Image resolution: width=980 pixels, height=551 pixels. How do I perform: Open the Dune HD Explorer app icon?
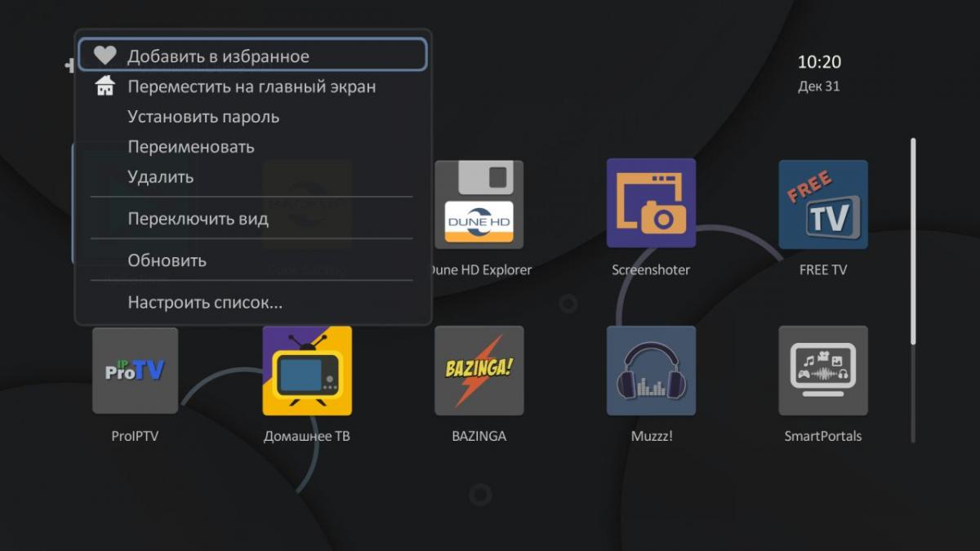479,204
